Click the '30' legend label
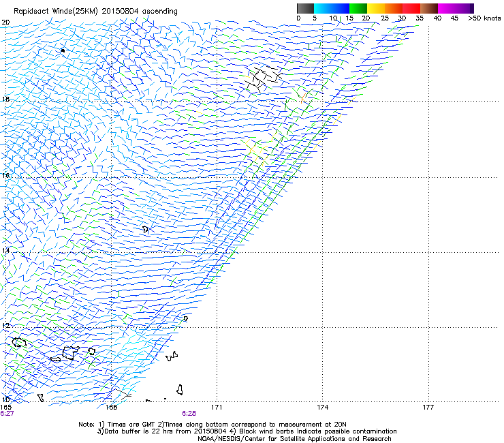504x443 pixels. point(402,18)
